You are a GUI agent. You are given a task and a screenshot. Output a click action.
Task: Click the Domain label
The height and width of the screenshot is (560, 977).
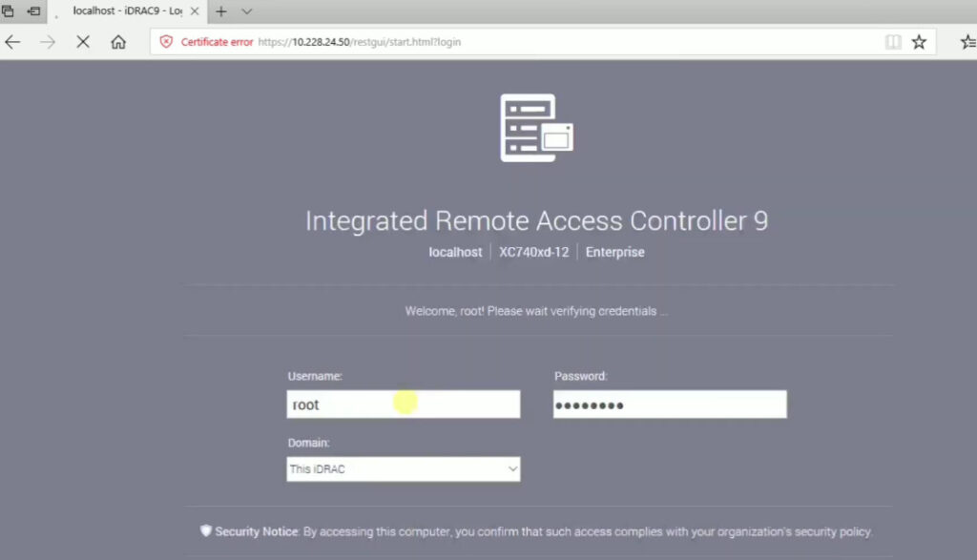308,443
